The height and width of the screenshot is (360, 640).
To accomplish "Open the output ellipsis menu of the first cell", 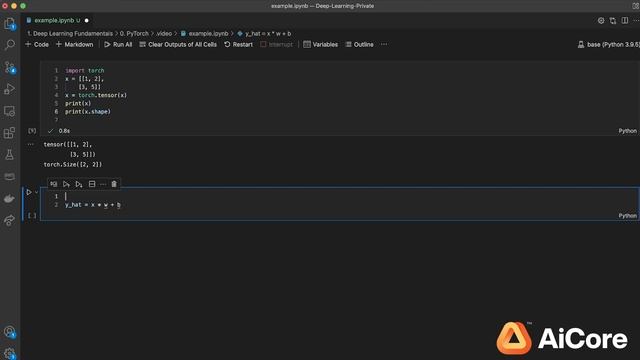I will click(x=31, y=144).
